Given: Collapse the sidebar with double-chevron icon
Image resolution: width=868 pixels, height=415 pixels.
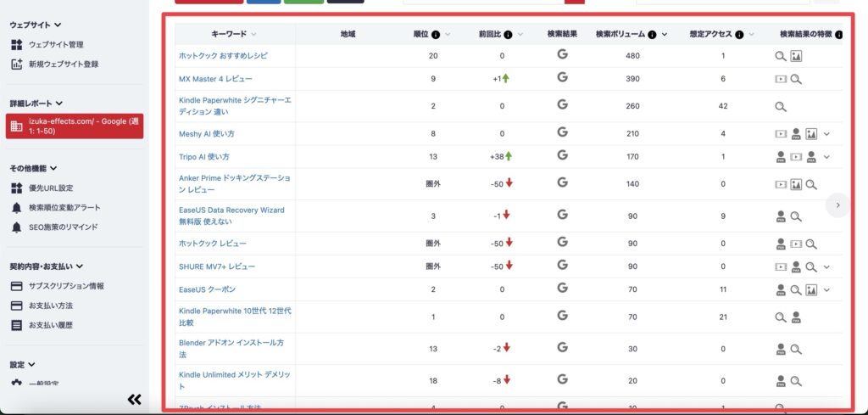Looking at the screenshot, I should tap(134, 399).
